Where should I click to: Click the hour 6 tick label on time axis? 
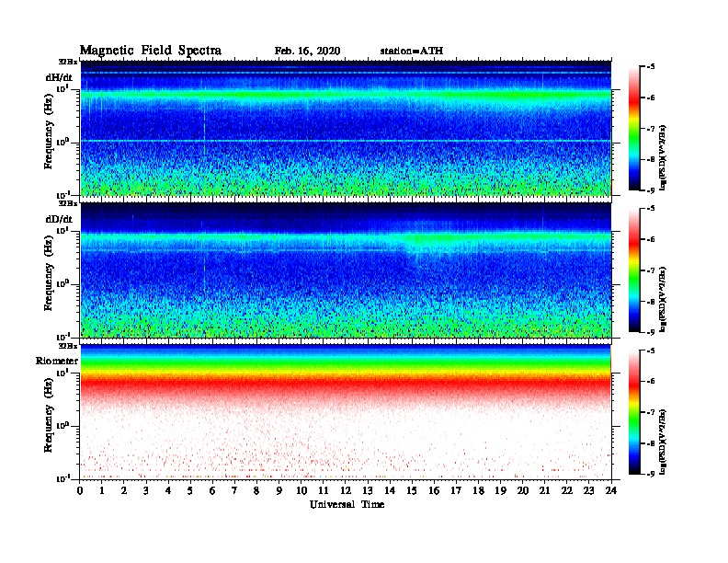point(212,490)
